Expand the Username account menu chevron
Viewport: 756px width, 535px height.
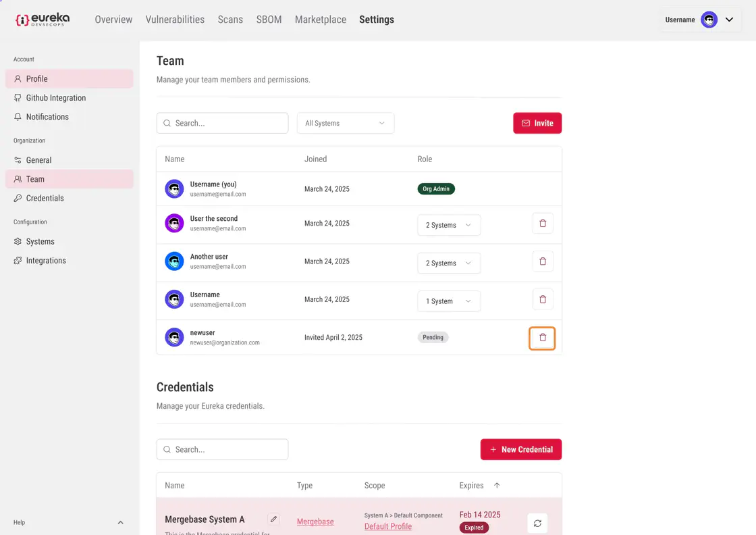click(x=729, y=20)
